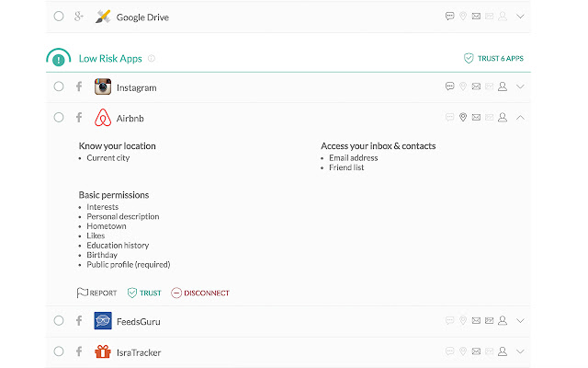588x368 pixels.
Task: Expand the Google Drive row chevron
Action: click(521, 17)
